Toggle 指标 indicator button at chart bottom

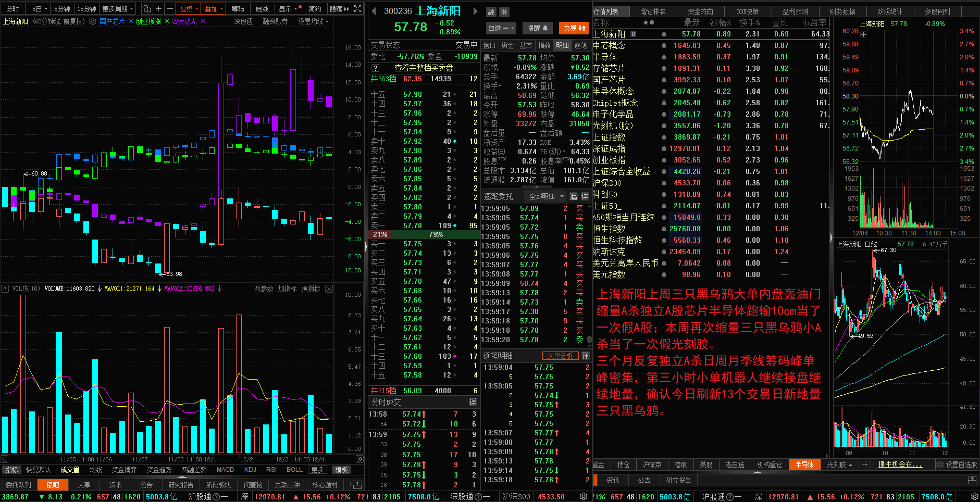point(11,470)
